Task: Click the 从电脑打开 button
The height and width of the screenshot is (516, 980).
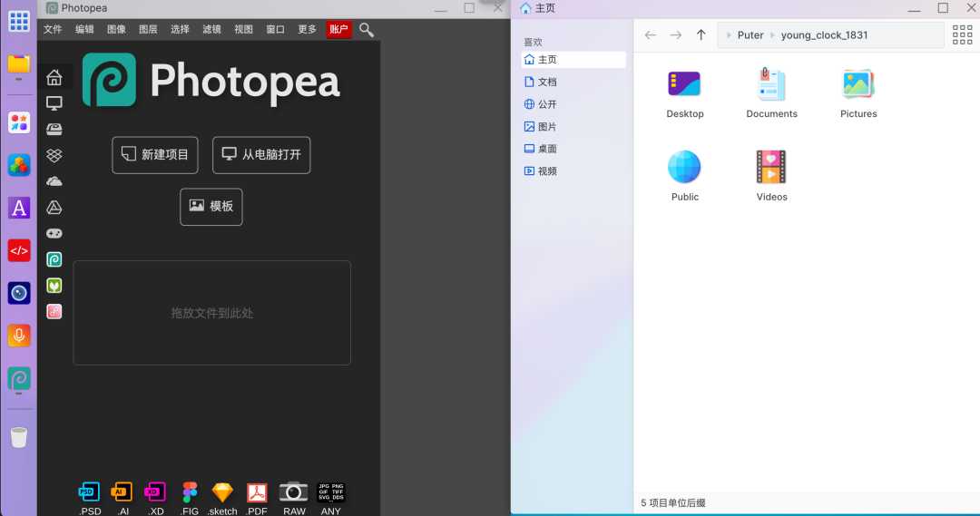Action: (x=261, y=155)
